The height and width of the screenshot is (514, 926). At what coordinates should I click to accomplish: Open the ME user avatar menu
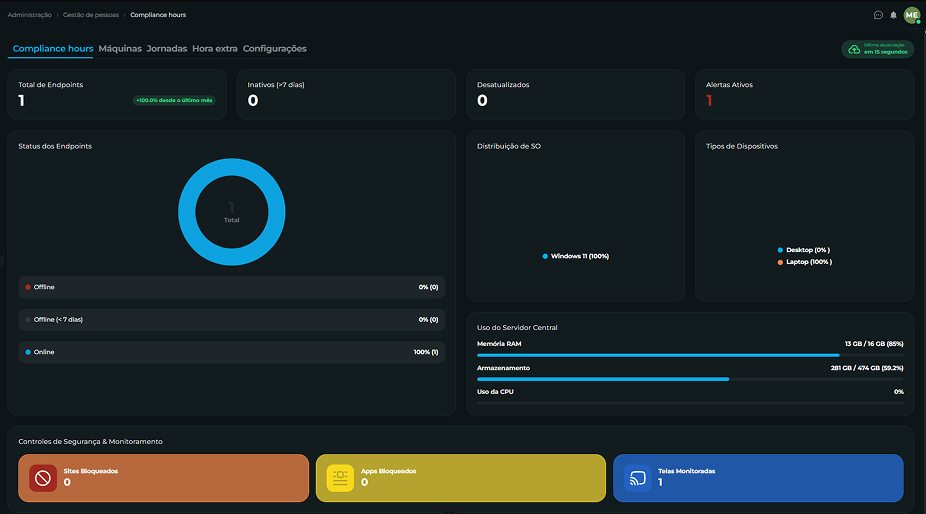click(912, 15)
